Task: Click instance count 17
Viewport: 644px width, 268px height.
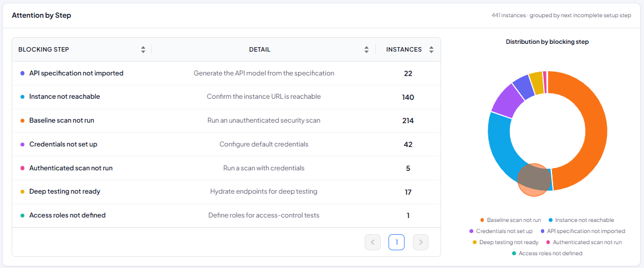Action: 408,192
